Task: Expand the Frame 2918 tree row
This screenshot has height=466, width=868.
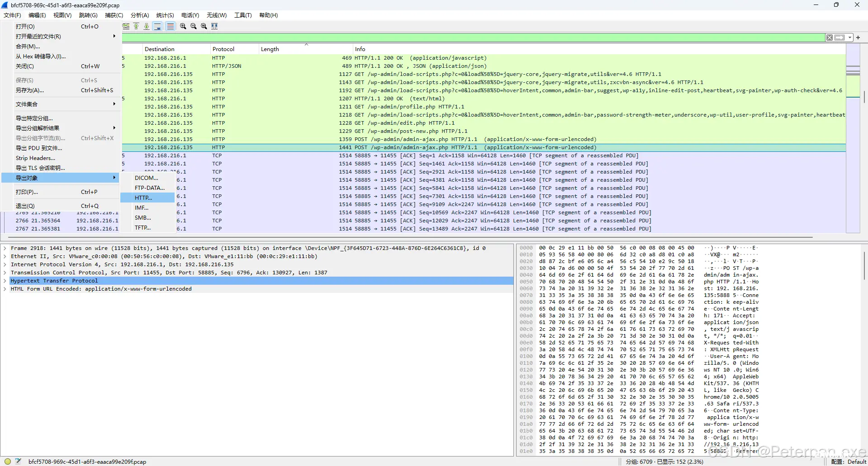Action: [x=5, y=248]
